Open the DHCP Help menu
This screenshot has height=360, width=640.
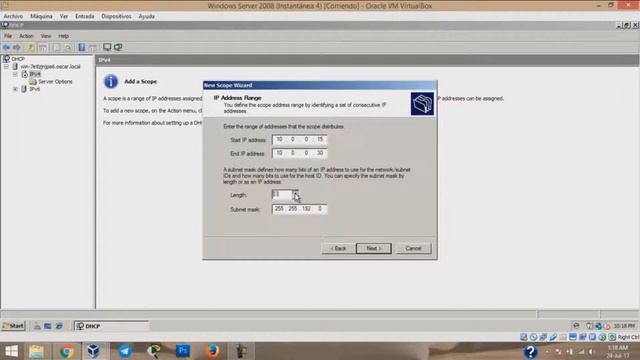[63, 36]
